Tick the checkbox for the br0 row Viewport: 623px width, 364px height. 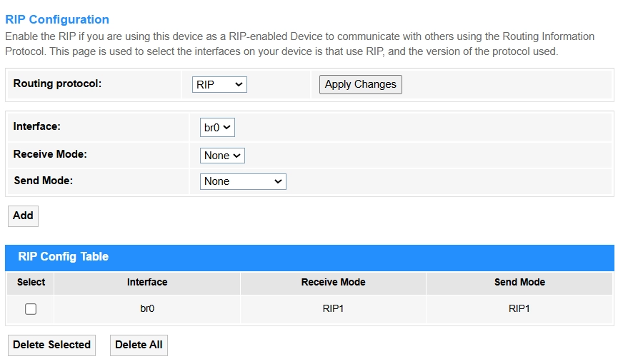pos(31,309)
